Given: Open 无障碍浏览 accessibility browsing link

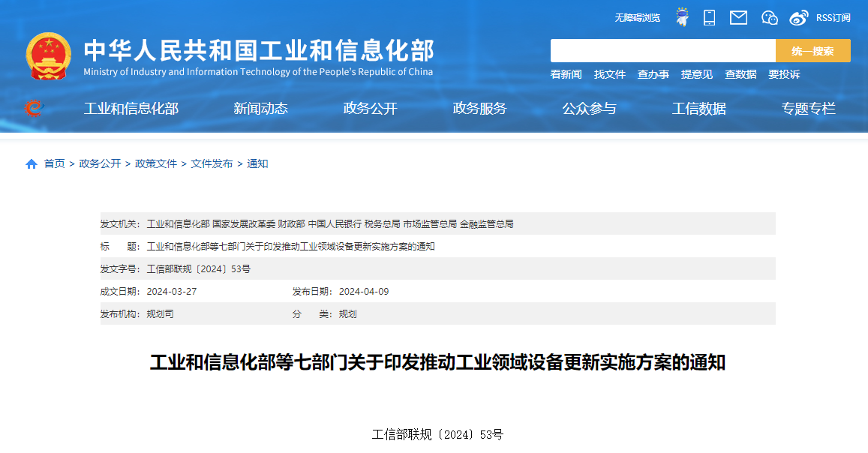Looking at the screenshot, I should 637,18.
